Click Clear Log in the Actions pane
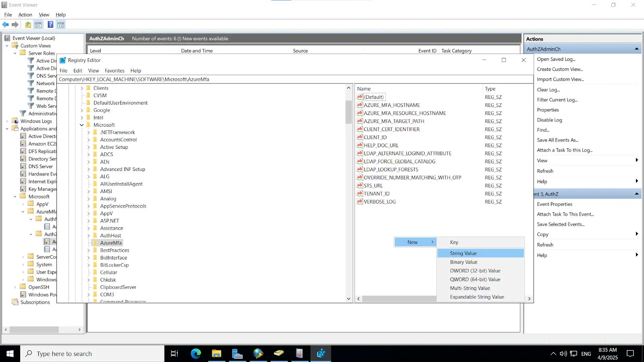The image size is (644, 362). (x=548, y=90)
